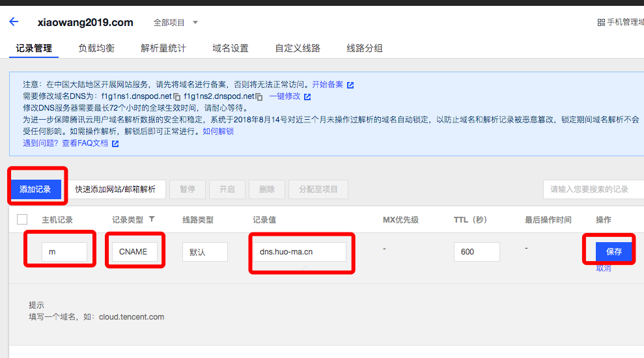
Task: Click the hint text cloud.tencent.com
Action: pos(132,317)
